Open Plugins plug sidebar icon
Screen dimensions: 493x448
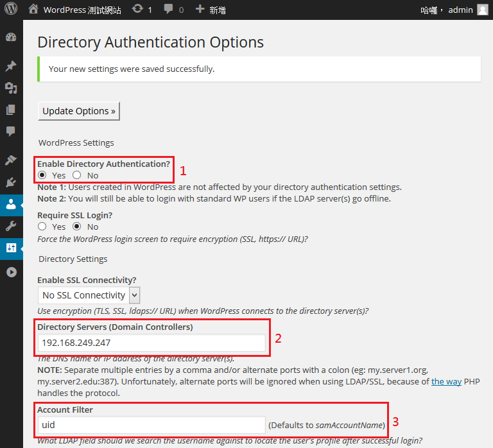coord(11,182)
